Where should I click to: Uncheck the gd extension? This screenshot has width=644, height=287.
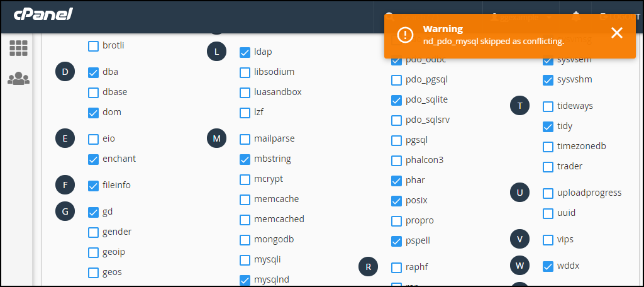(x=93, y=212)
